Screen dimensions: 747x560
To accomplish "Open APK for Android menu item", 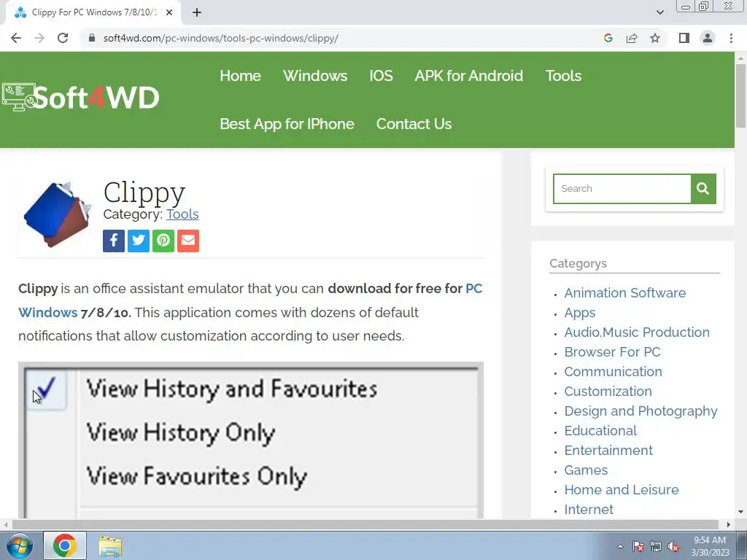I will point(469,76).
